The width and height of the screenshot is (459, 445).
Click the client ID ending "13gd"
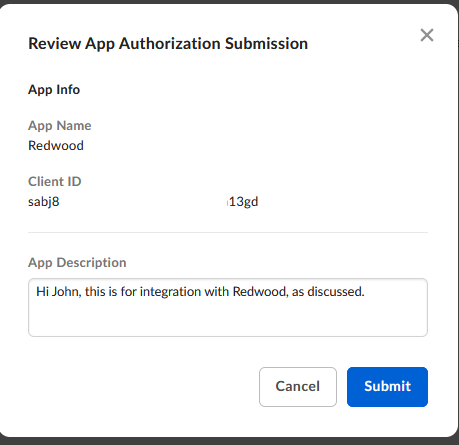243,202
